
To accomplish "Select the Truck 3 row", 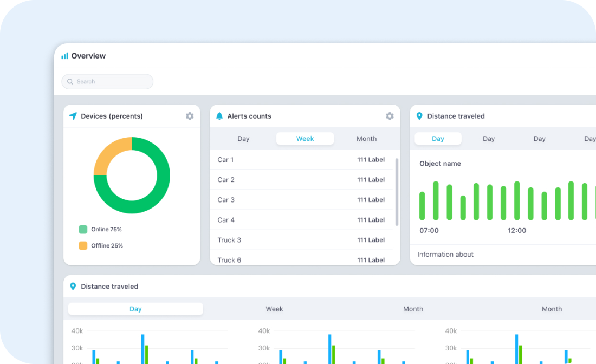I will tap(301, 240).
